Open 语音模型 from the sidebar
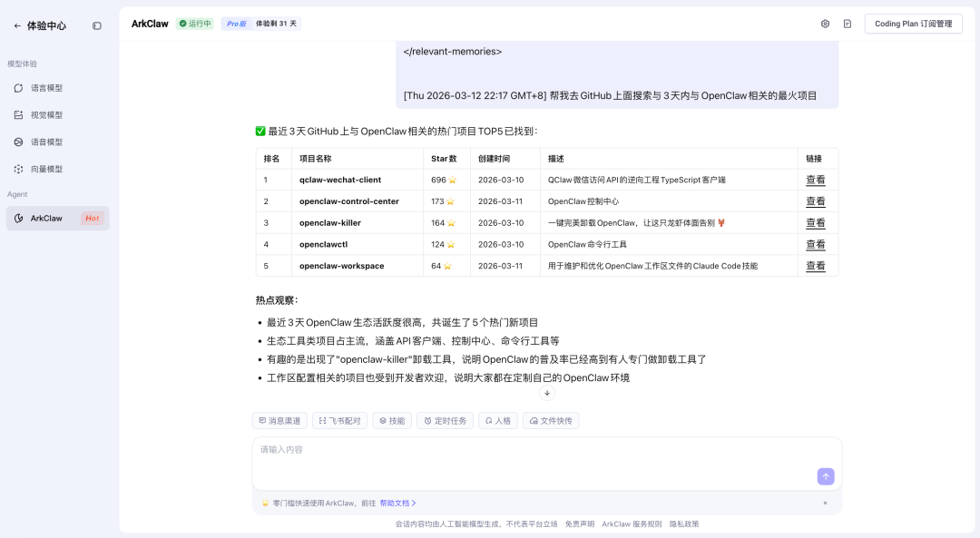The width and height of the screenshot is (980, 538). point(46,142)
